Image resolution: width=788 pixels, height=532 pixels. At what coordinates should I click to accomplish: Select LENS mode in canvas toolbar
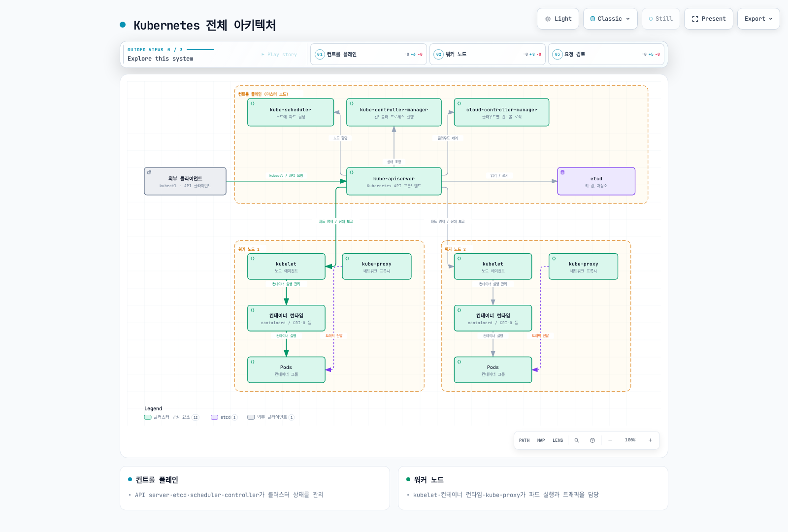pyautogui.click(x=558, y=440)
